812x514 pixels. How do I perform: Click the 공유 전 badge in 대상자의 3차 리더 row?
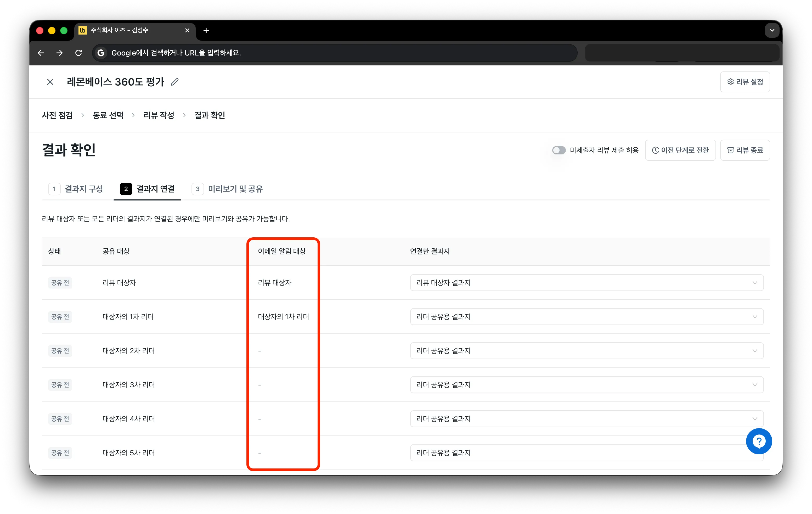[x=60, y=385]
